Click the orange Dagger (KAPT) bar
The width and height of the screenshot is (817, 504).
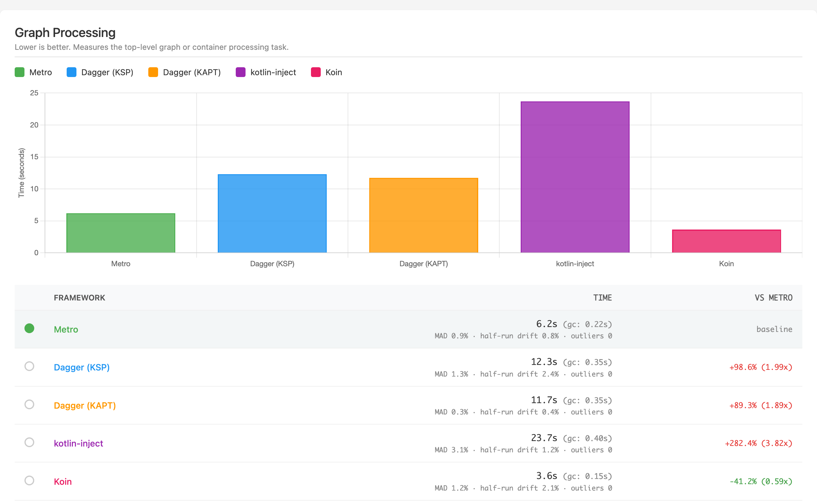(423, 215)
